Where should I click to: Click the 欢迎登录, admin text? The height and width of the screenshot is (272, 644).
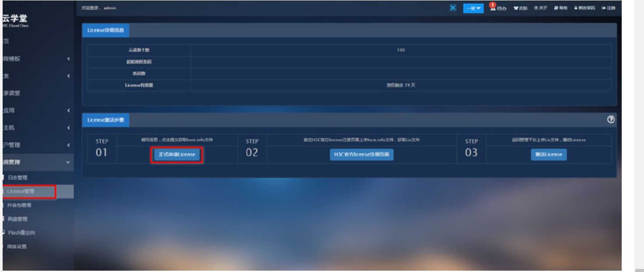[x=99, y=8]
